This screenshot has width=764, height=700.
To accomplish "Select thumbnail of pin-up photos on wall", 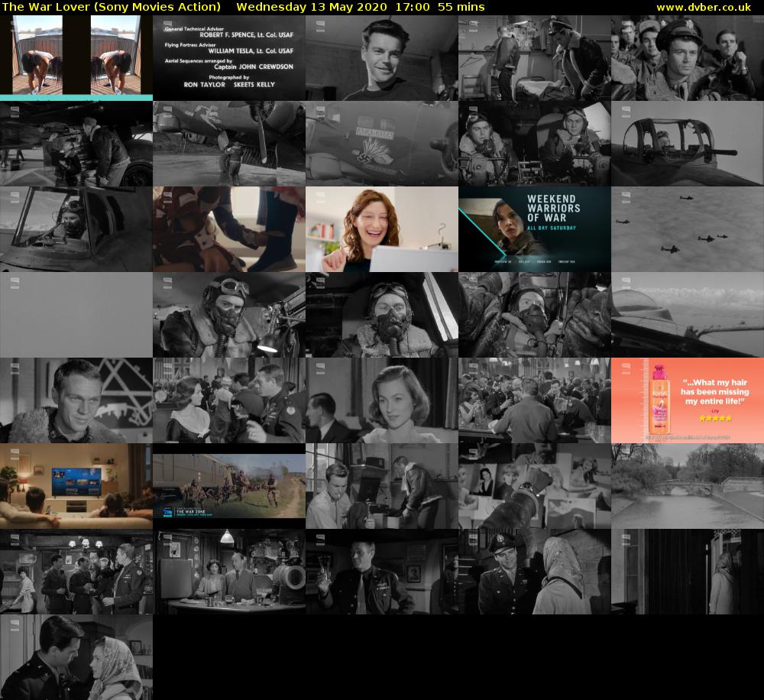I will (535, 486).
